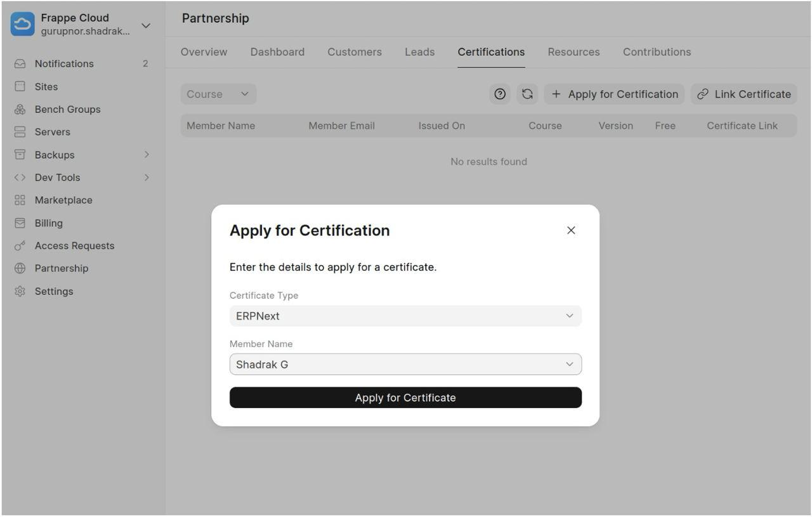Close the Apply for Certification dialog
This screenshot has width=812, height=517.
coord(571,230)
